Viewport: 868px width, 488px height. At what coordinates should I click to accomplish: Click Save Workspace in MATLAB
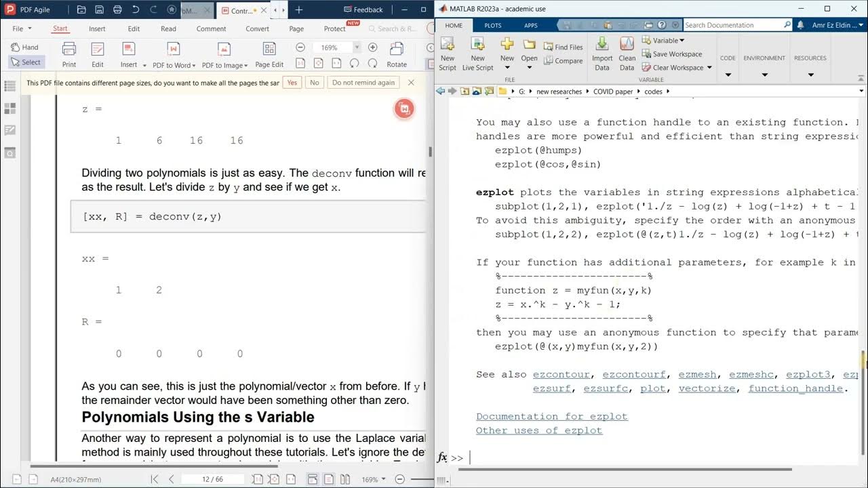[671, 54]
